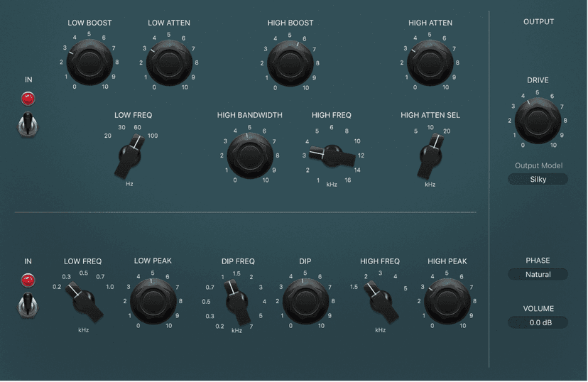Click the OUTPUT section heading
The height and width of the screenshot is (382, 588).
click(x=538, y=22)
